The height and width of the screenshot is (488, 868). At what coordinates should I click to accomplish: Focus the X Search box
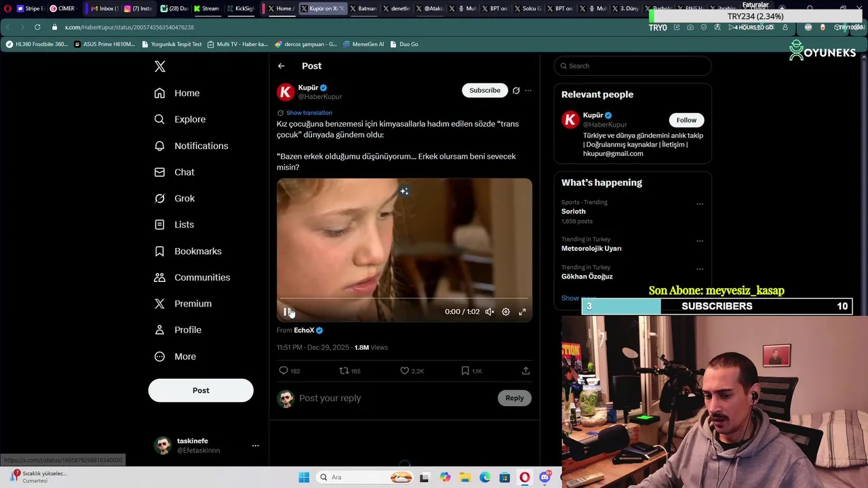pos(633,66)
